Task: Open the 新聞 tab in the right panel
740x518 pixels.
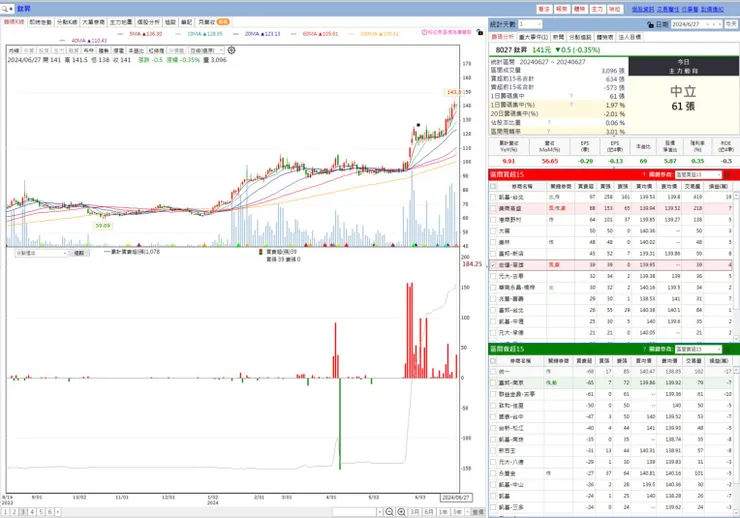Action: tap(558, 37)
